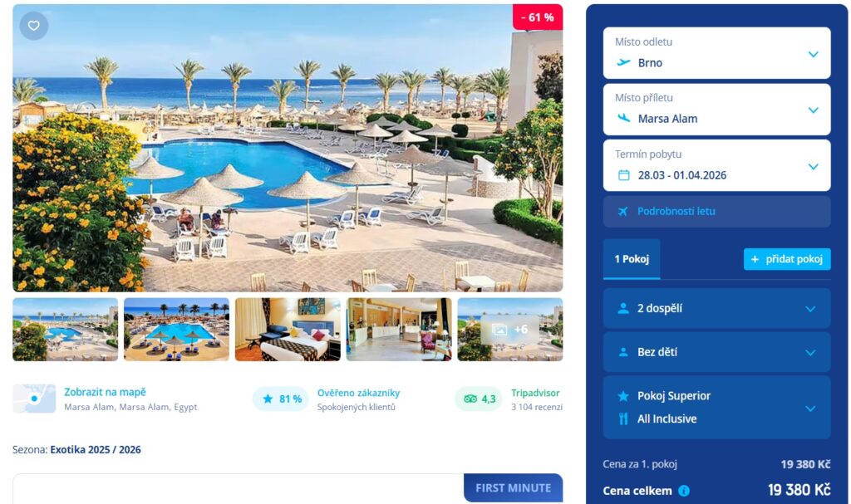The height and width of the screenshot is (504, 851).
Task: Open the bedroom thumbnail photo
Action: (x=288, y=330)
